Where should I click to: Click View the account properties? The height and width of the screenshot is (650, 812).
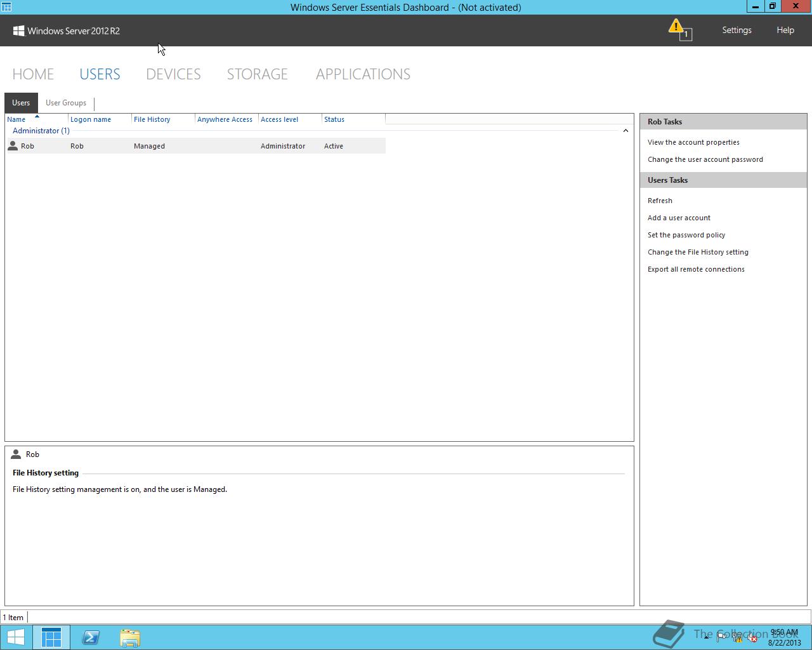click(x=693, y=142)
